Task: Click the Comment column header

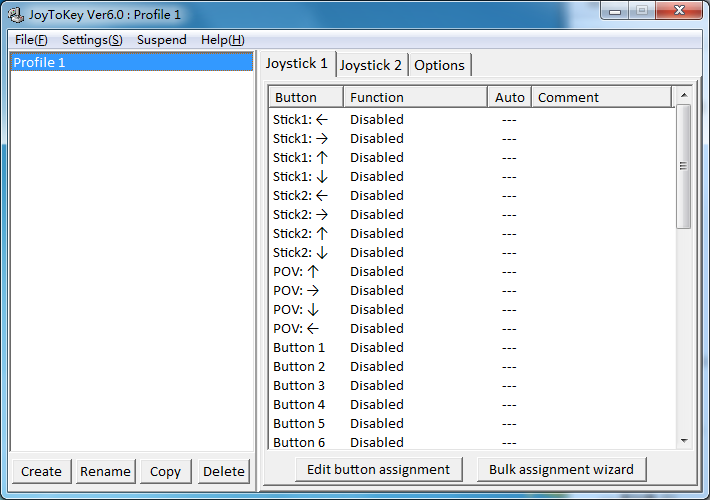Action: 601,97
